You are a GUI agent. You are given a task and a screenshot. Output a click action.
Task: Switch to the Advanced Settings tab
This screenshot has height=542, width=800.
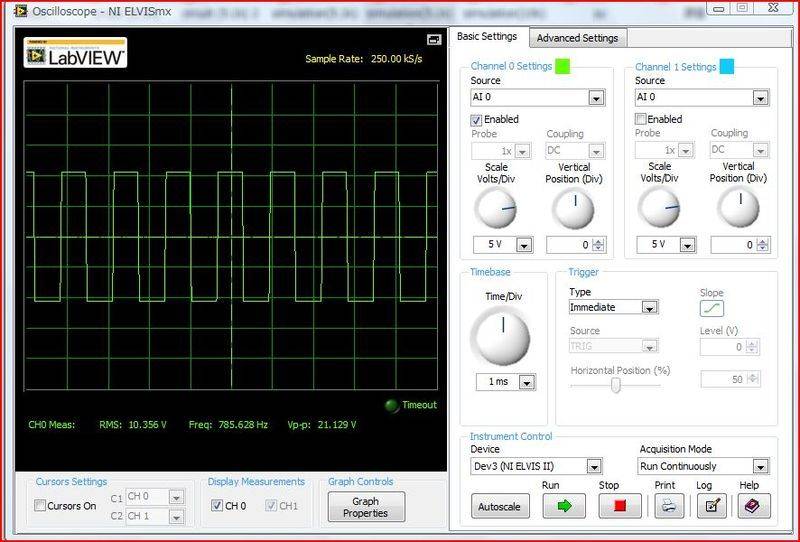[x=577, y=38]
